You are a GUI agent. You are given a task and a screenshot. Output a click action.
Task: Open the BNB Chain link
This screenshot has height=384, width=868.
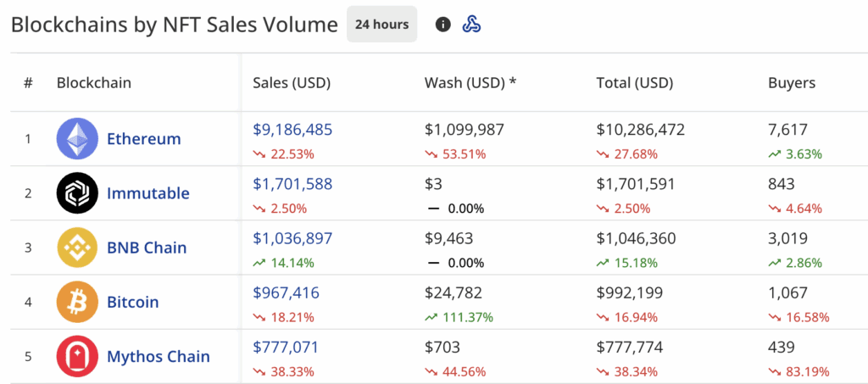tap(147, 248)
